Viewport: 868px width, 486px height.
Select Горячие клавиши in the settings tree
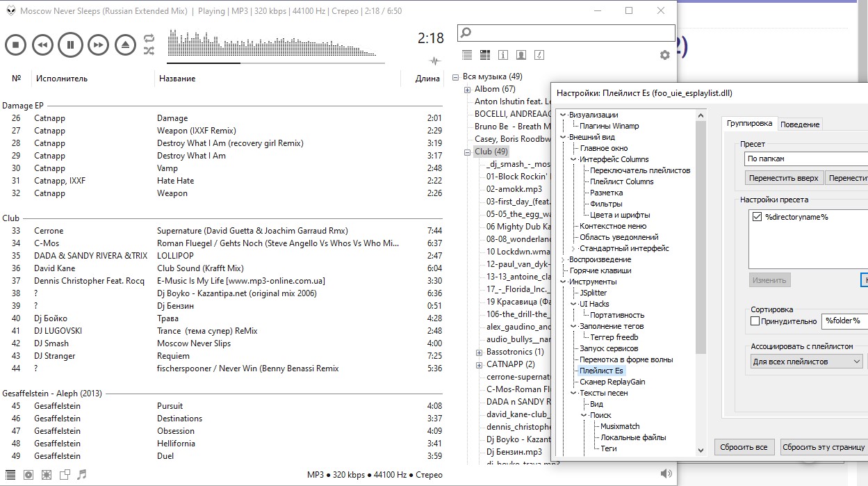pos(600,270)
